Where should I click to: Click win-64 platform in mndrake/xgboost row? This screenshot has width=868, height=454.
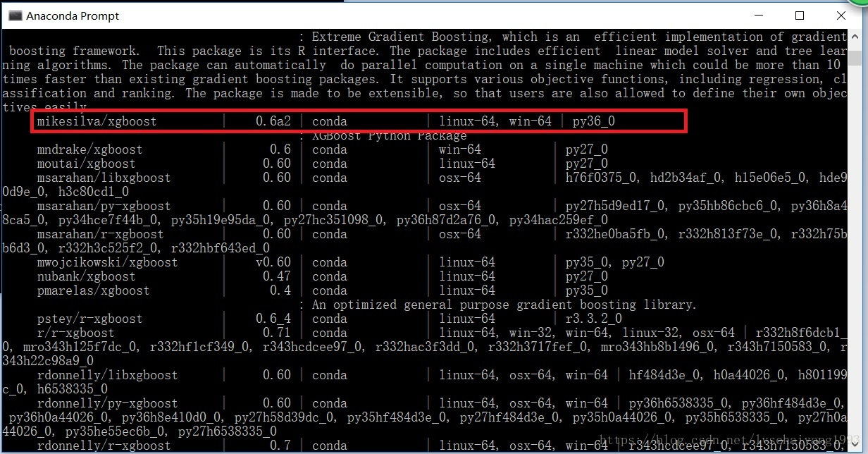tap(460, 149)
